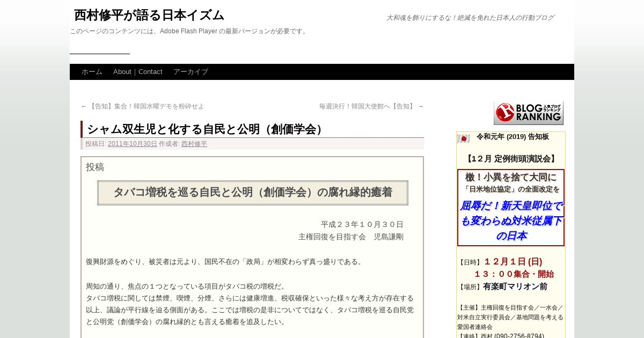The width and height of the screenshot is (644, 338).
Task: Click post title シャム双生児と化する自民と公明（創価学会）
Action: tap(207, 129)
